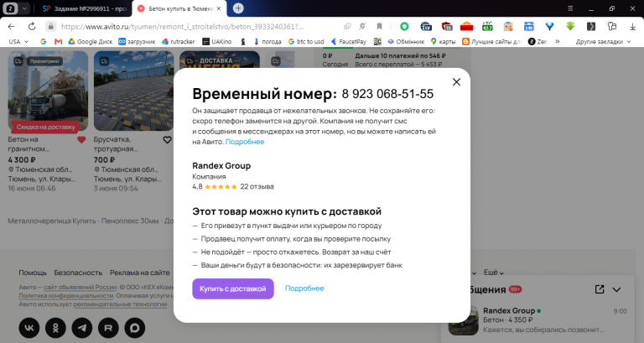
Task: Open the concrete plant listing thumbnail
Action: pyautogui.click(x=48, y=91)
